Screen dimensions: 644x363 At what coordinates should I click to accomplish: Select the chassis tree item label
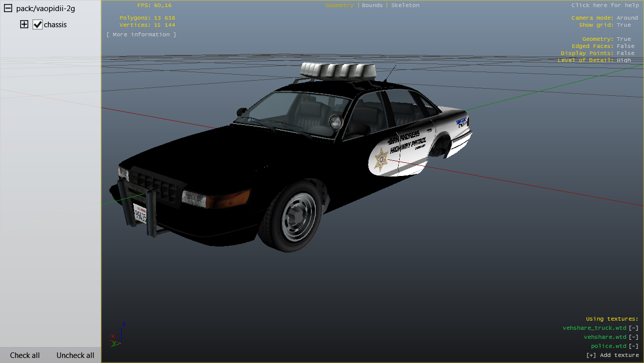tap(56, 25)
